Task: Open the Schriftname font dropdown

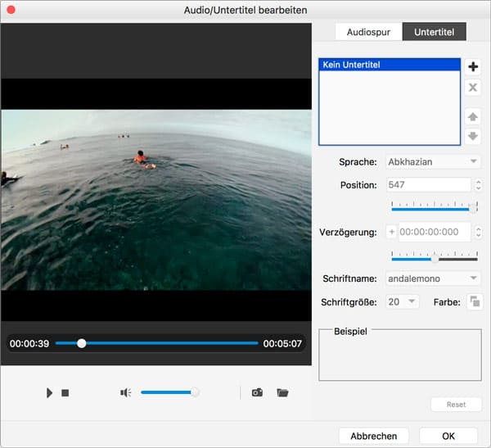Action: click(432, 279)
